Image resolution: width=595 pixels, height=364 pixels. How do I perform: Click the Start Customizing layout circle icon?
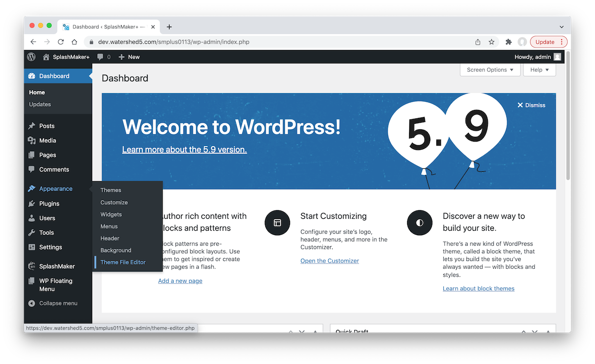coord(277,223)
